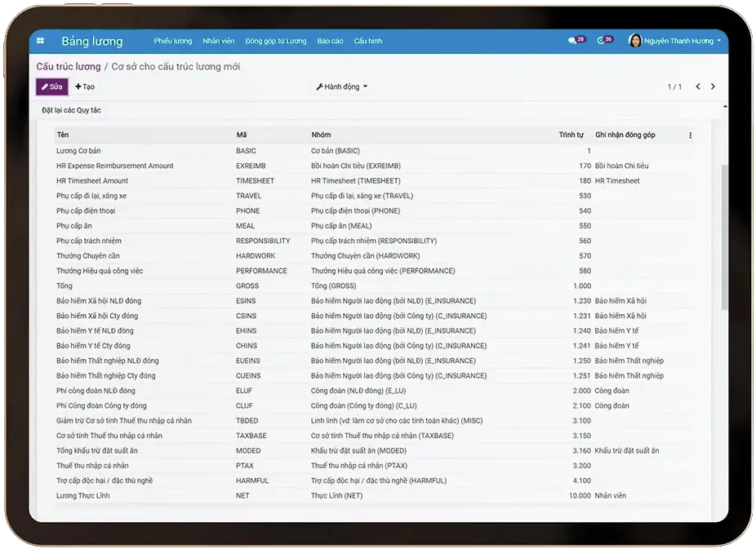Open the Phiếu lương menu
Viewport: 756px width, 549px height.
(x=172, y=41)
